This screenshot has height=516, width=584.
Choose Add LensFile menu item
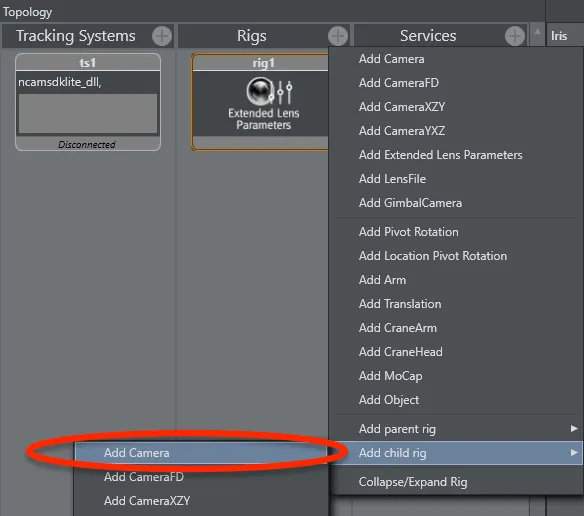pos(456,179)
